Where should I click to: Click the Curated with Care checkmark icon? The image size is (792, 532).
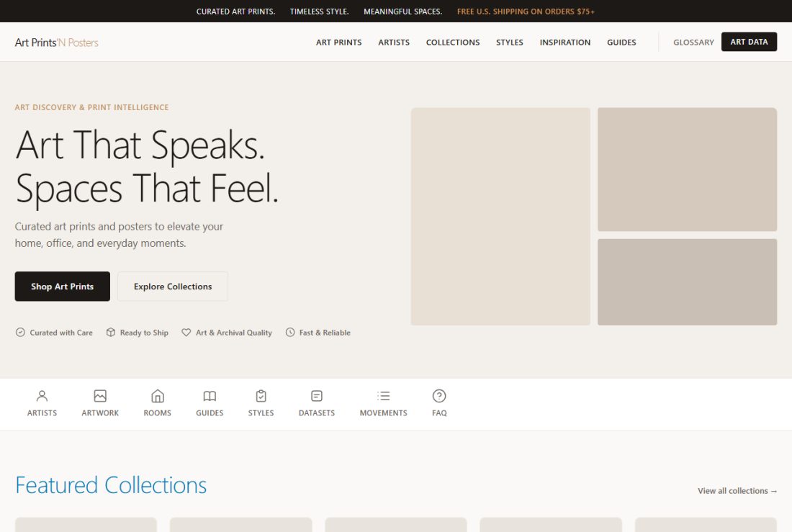coord(20,333)
